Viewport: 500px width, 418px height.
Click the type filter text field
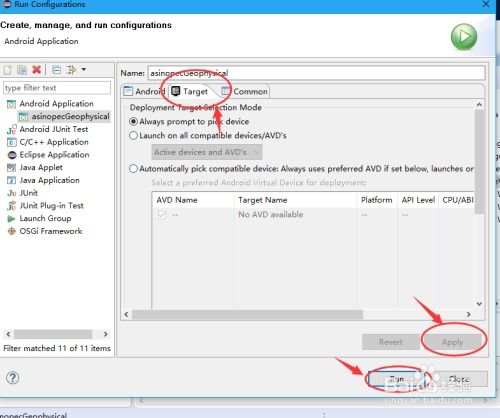(57, 88)
